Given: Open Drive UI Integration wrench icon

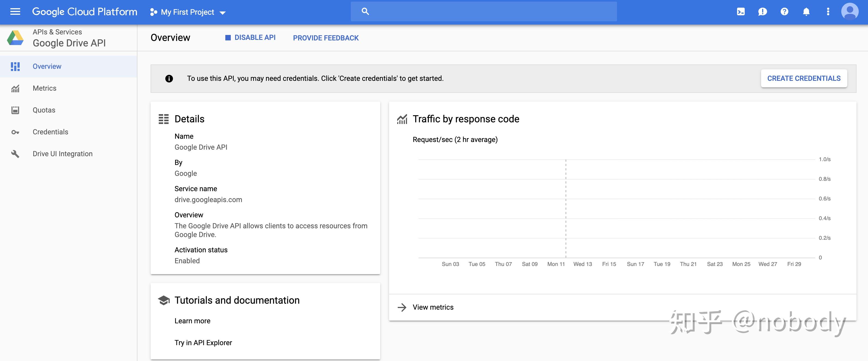Looking at the screenshot, I should coord(16,153).
